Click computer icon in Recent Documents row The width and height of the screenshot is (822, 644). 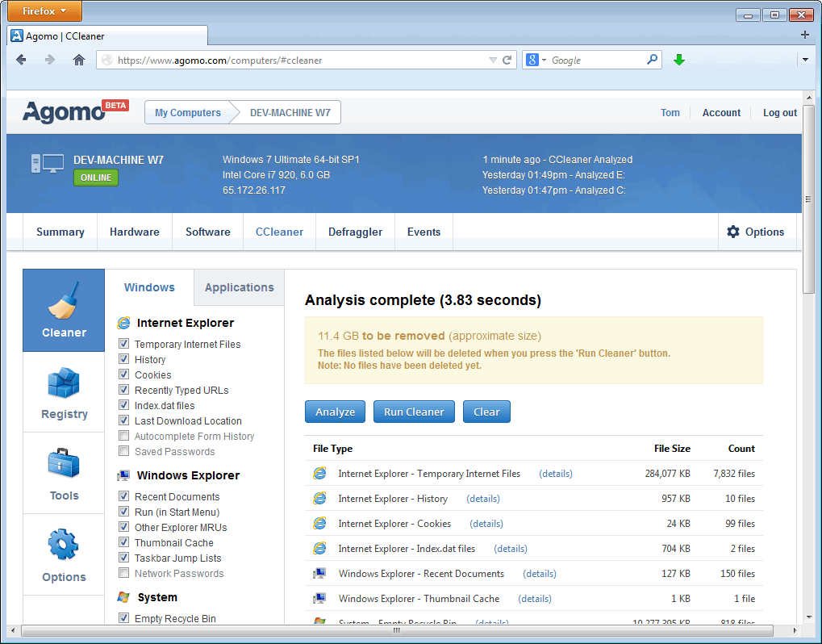click(x=319, y=573)
